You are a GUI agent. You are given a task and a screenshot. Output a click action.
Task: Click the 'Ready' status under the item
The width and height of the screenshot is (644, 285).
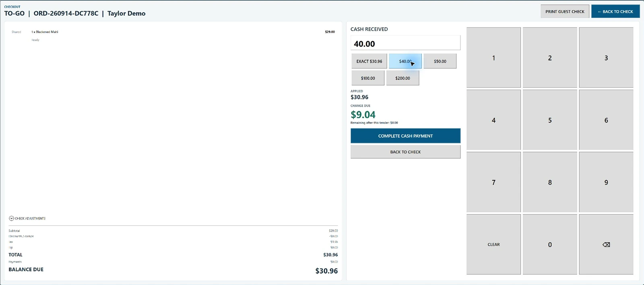coord(35,40)
